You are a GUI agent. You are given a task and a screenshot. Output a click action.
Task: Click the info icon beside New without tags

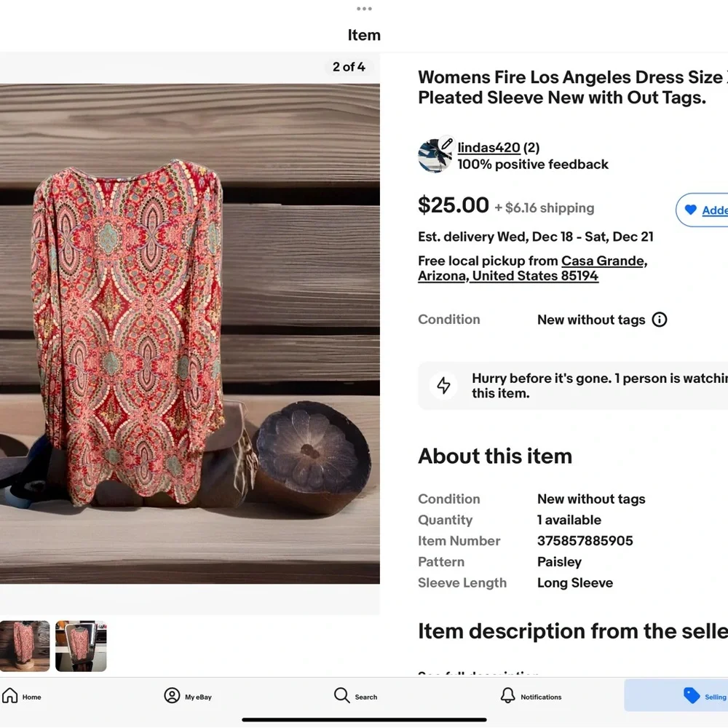pos(660,320)
